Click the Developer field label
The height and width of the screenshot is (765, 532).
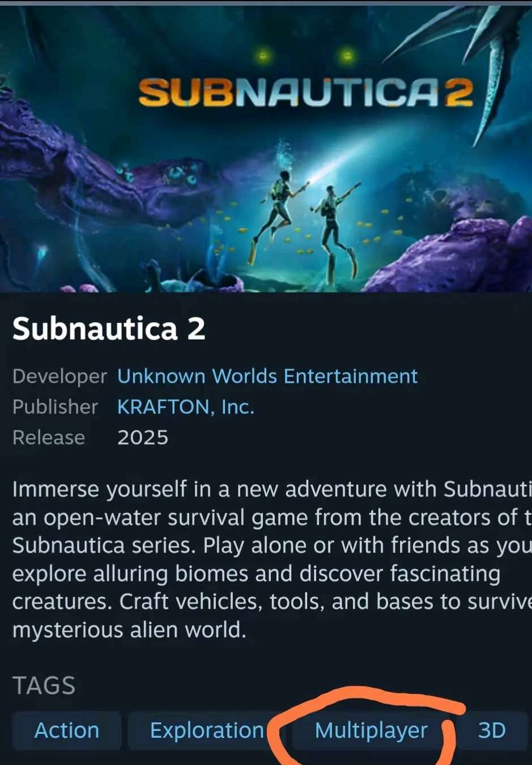(x=59, y=376)
